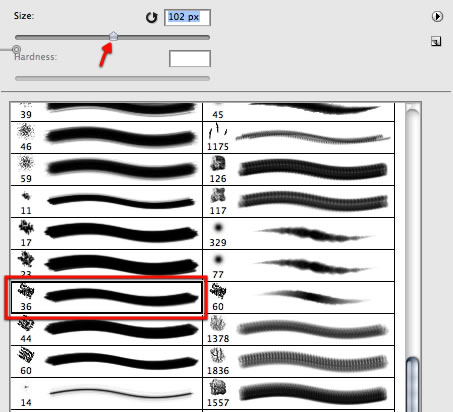Viewport: 453px width, 412px height.
Task: Select the brush preset numbered 59
Action: [106, 170]
